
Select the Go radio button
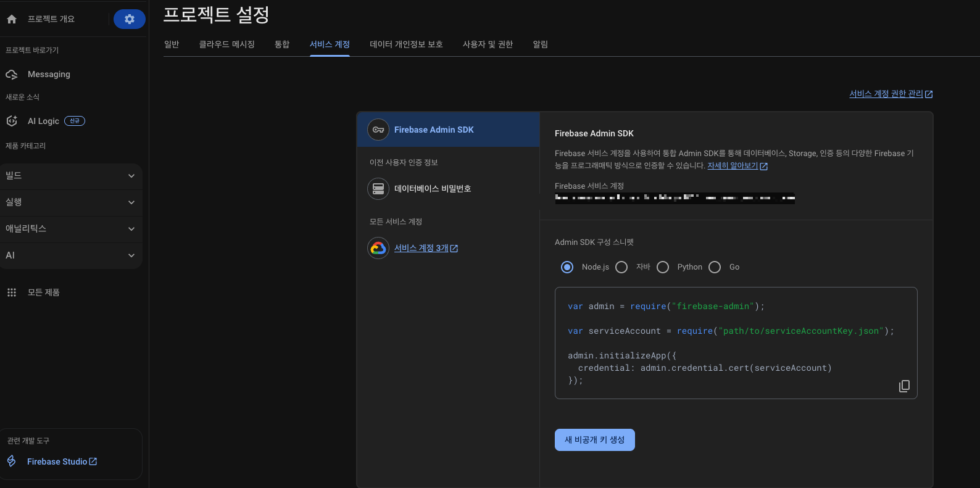coord(715,267)
